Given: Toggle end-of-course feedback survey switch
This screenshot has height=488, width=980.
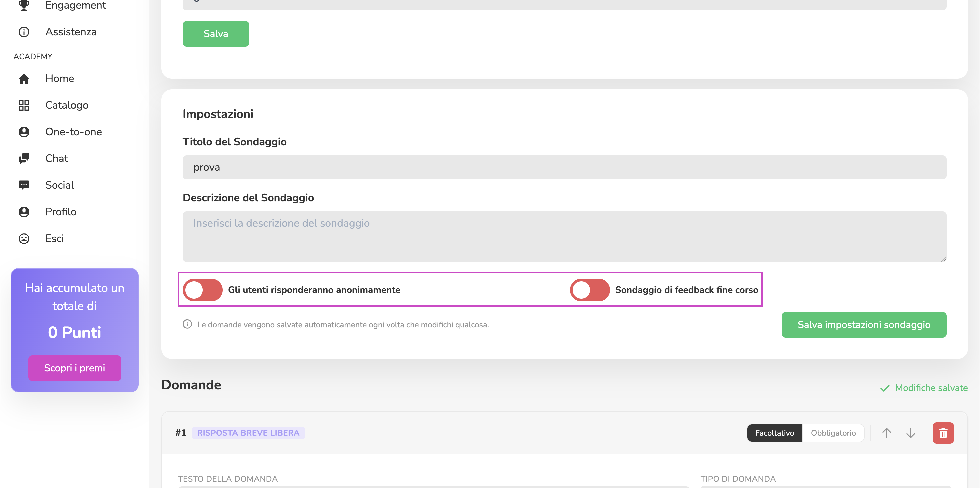Looking at the screenshot, I should pos(590,290).
